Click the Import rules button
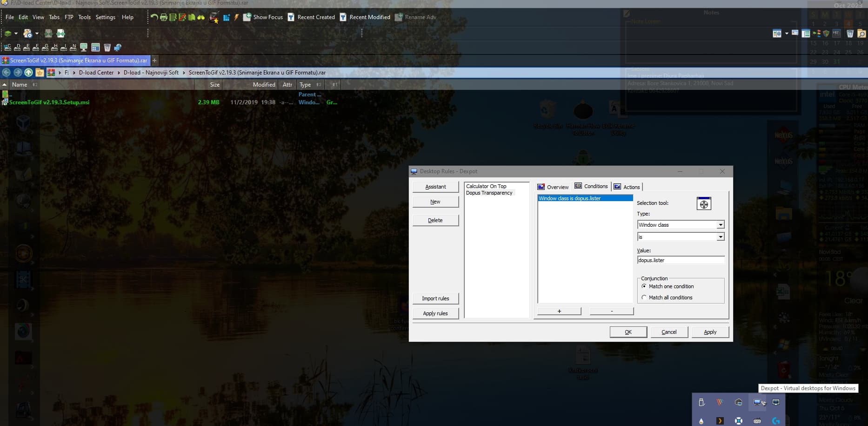Image resolution: width=868 pixels, height=426 pixels. 435,298
